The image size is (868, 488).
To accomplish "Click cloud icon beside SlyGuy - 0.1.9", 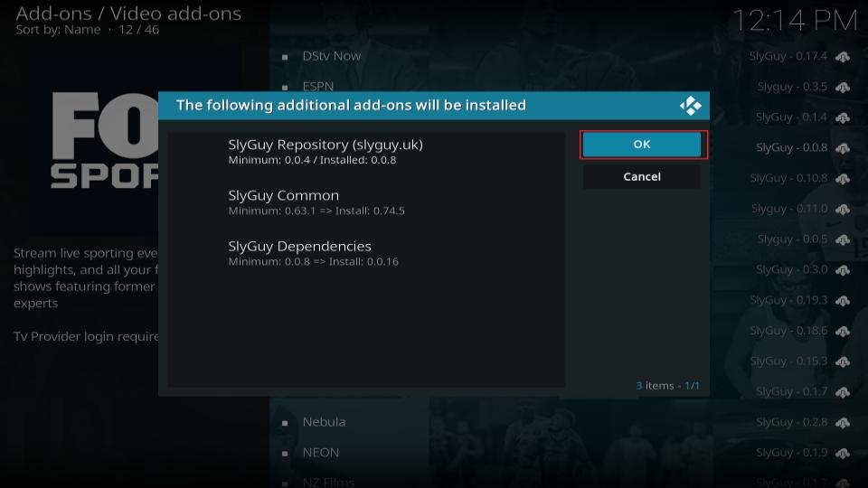I will click(843, 453).
